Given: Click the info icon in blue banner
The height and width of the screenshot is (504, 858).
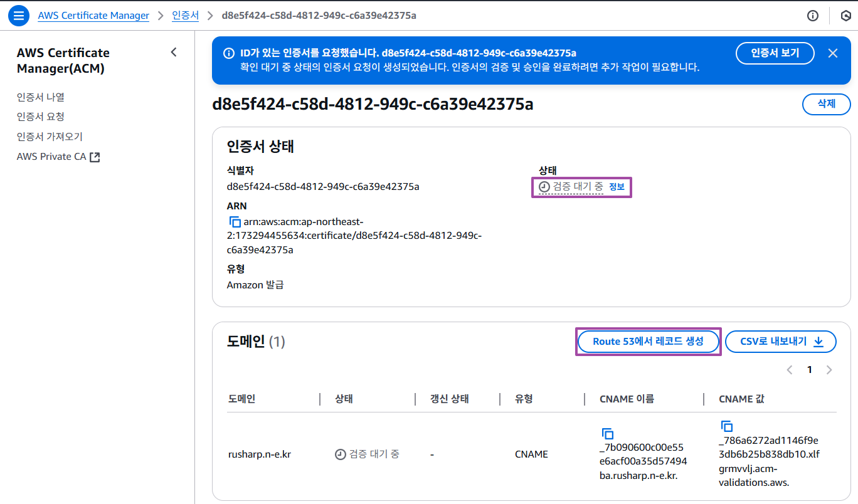Looking at the screenshot, I should click(x=230, y=53).
